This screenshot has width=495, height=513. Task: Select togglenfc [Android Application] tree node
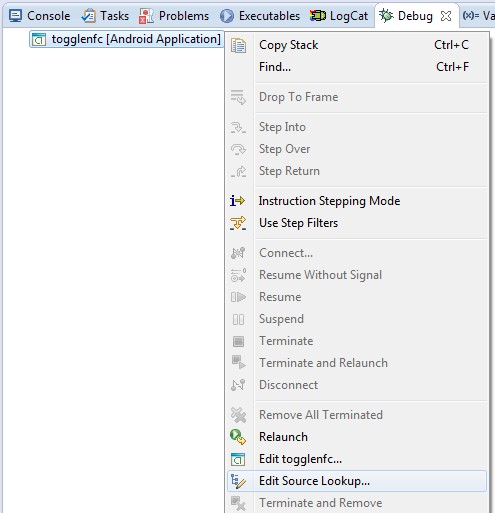pyautogui.click(x=126, y=39)
